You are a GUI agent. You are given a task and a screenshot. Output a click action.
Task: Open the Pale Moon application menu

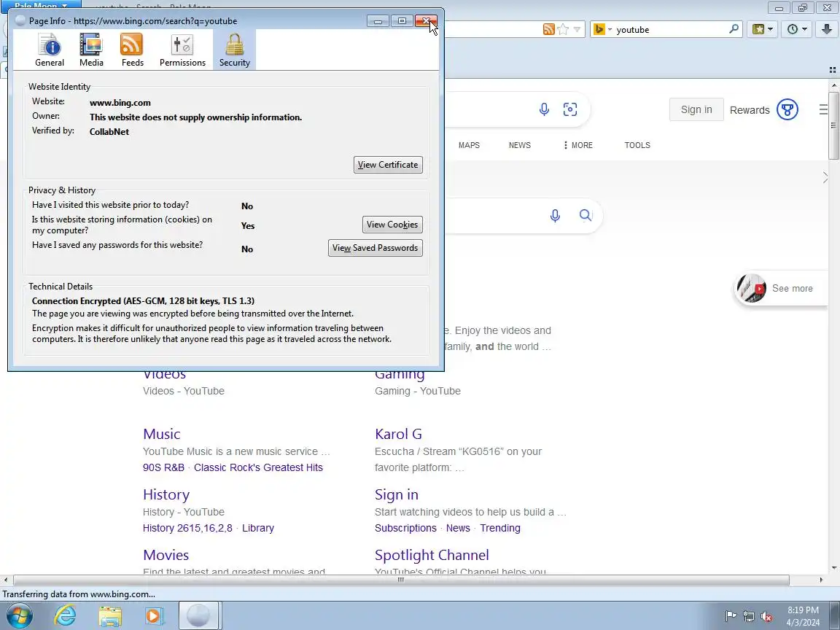[42, 6]
